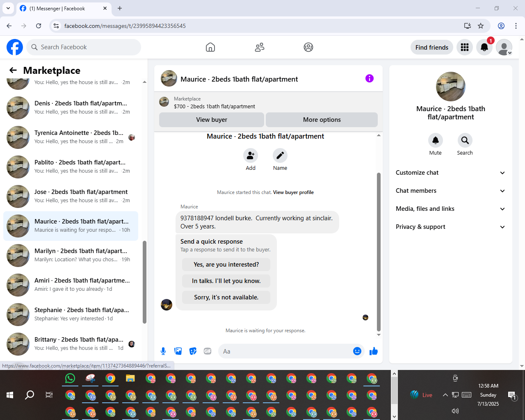Image resolution: width=525 pixels, height=420 pixels.
Task: Open Windows taskbar search
Action: (30, 395)
